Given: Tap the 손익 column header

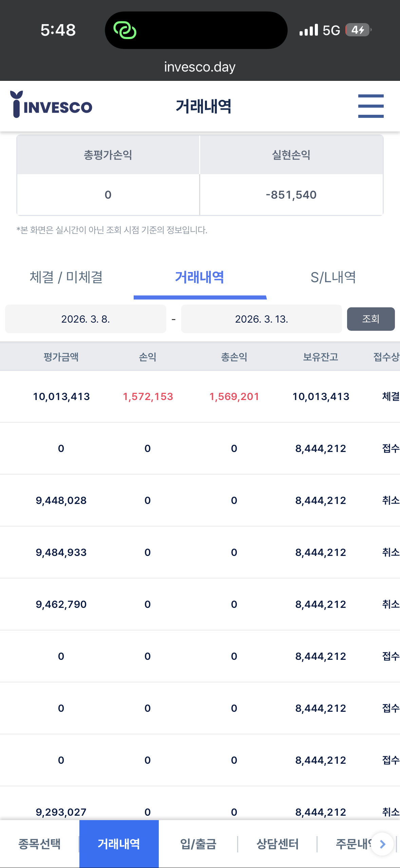Looking at the screenshot, I should (148, 357).
